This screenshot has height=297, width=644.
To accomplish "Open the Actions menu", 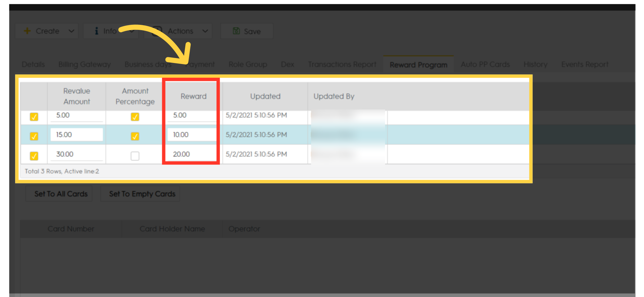I will tap(178, 31).
